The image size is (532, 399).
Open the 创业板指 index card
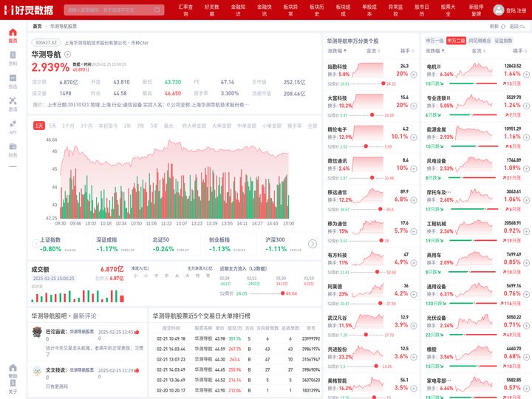tap(229, 245)
